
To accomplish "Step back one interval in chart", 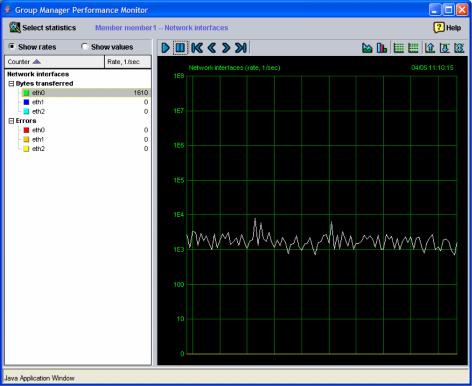I will [x=212, y=48].
